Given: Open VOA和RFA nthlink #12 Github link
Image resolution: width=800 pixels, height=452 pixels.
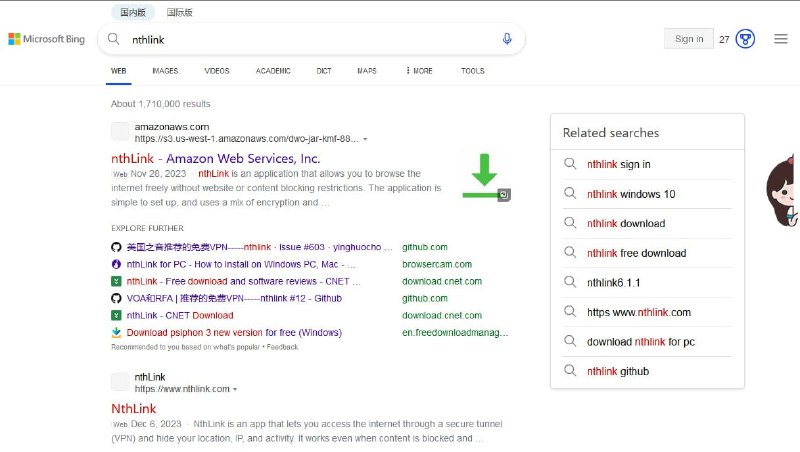Looking at the screenshot, I should tap(234, 298).
